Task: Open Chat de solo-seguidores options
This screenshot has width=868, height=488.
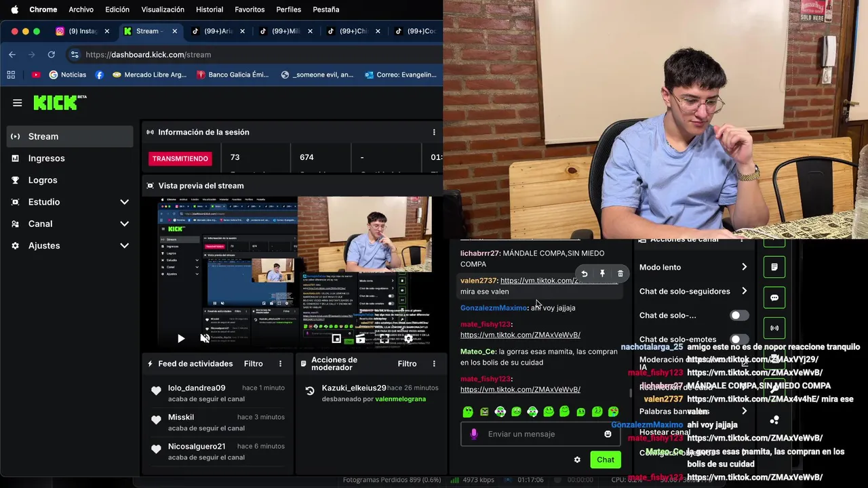Action: pos(693,291)
